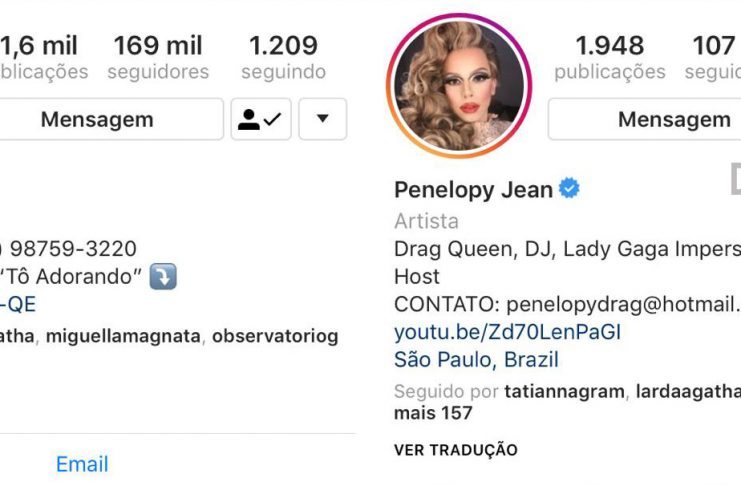Tap the blue verified badge

(569, 188)
